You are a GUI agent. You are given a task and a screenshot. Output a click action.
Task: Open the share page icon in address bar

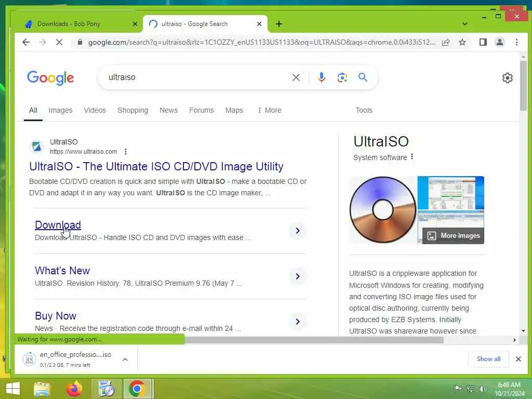446,42
